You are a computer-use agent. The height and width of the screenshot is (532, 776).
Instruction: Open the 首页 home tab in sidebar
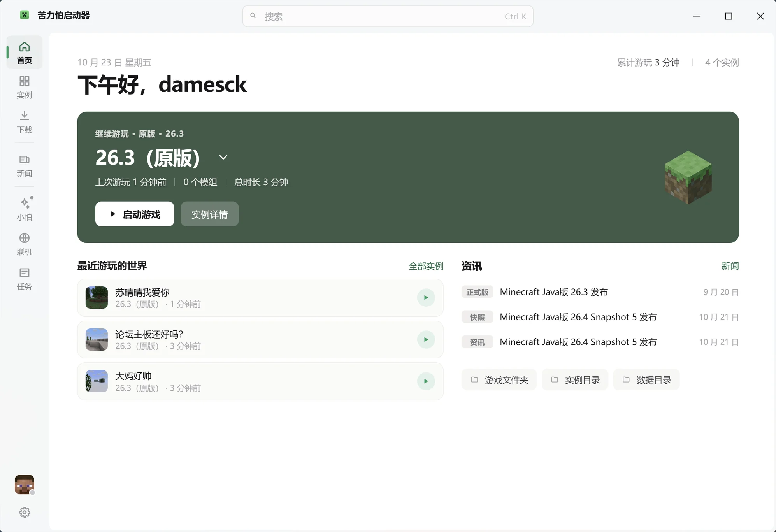[25, 53]
